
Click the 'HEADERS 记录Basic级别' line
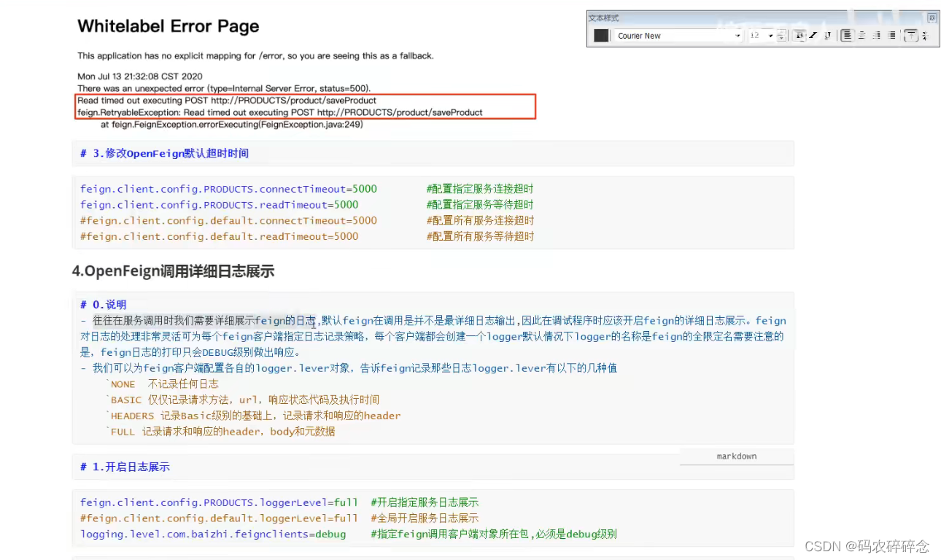[253, 416]
